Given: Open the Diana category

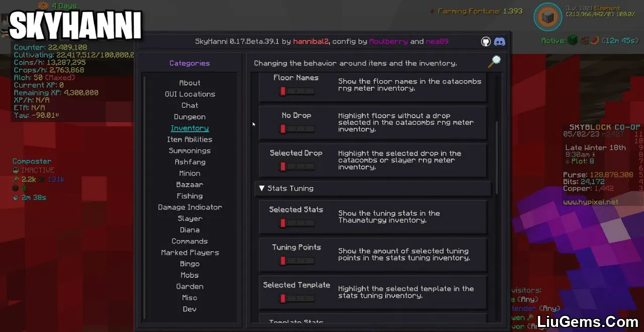Looking at the screenshot, I should coord(190,230).
